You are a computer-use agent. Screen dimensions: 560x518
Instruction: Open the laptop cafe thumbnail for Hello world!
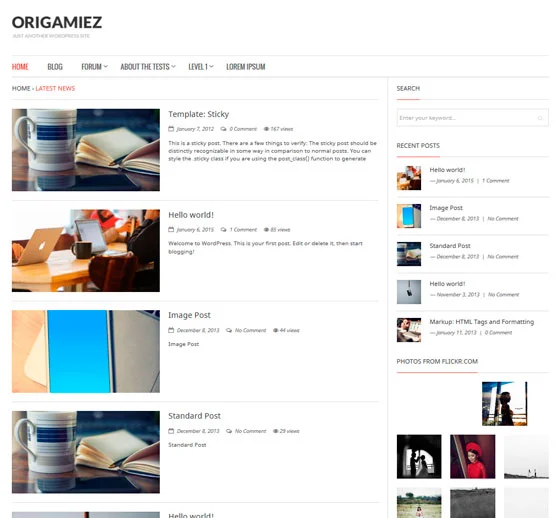click(86, 250)
